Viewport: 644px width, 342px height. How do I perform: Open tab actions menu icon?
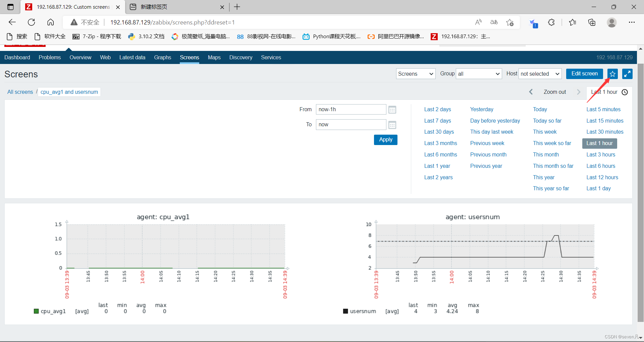pos(10,7)
